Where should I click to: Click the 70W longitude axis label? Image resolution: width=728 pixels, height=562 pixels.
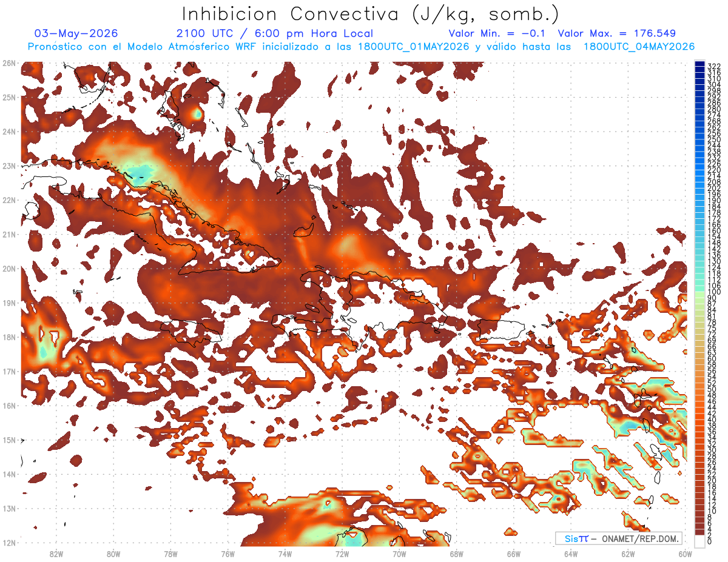click(399, 554)
